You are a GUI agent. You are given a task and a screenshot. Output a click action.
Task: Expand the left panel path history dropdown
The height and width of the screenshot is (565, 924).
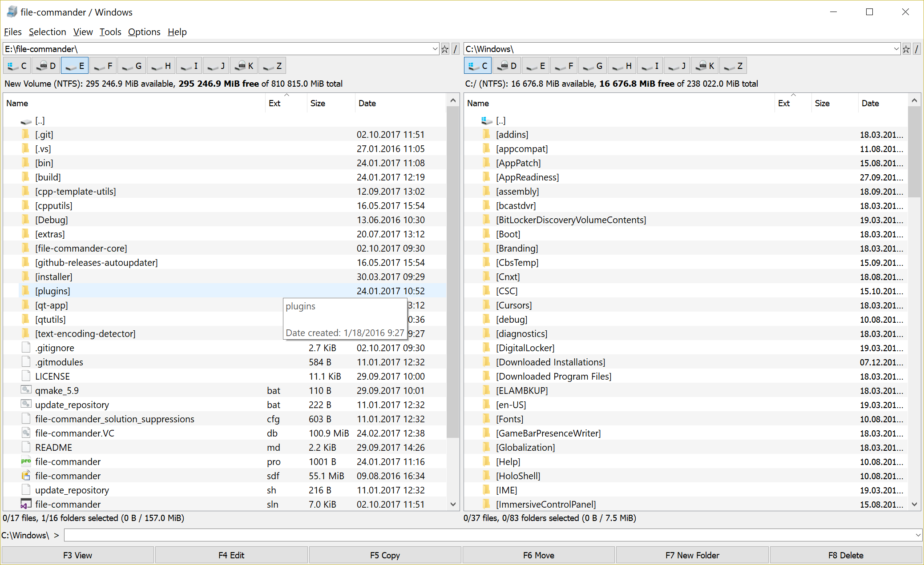[x=435, y=49]
